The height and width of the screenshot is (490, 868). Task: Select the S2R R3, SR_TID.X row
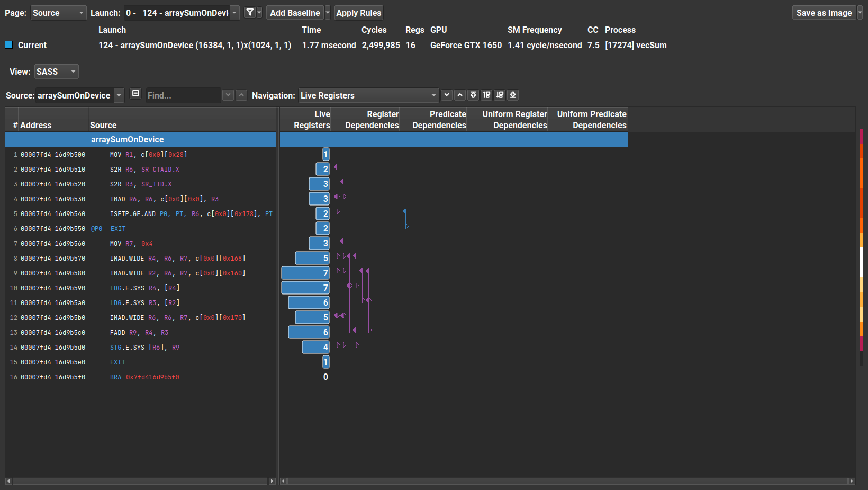(140, 184)
